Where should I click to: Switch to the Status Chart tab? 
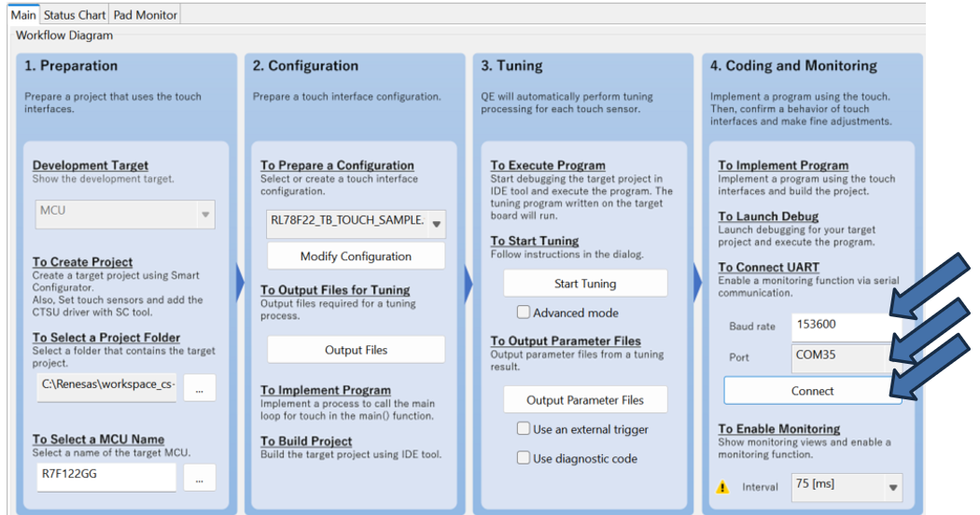[75, 15]
